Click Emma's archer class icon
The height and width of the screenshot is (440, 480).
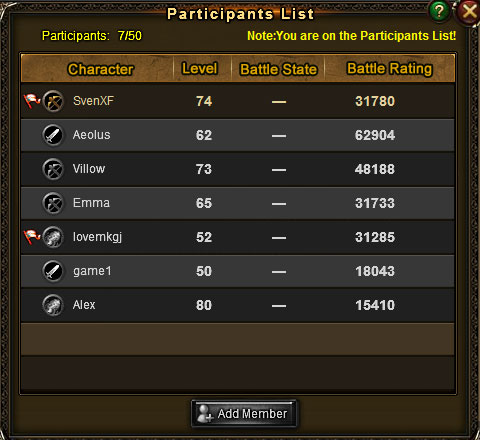point(53,203)
